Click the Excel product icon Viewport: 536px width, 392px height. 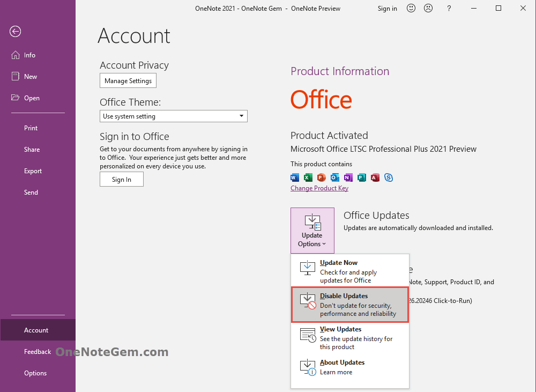point(308,177)
